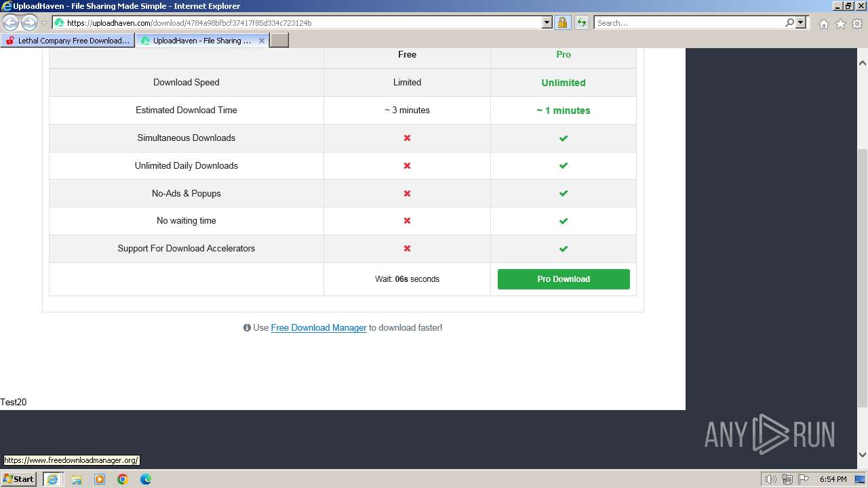The width and height of the screenshot is (868, 488).
Task: Click red X for No-Ads & Popups
Action: (x=407, y=193)
